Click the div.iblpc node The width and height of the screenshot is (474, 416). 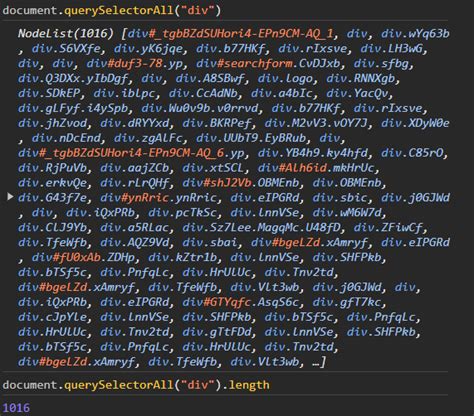point(124,93)
